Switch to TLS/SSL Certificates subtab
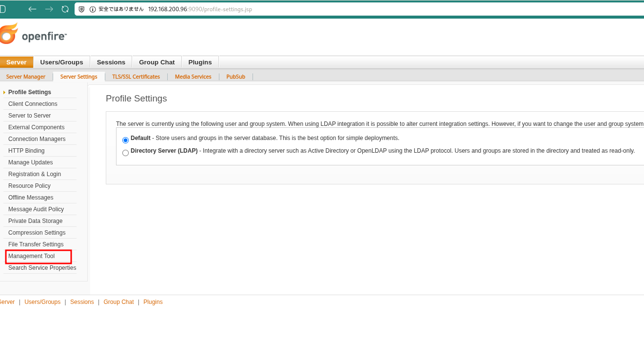Viewport: 644px width, 341px height. (x=136, y=77)
